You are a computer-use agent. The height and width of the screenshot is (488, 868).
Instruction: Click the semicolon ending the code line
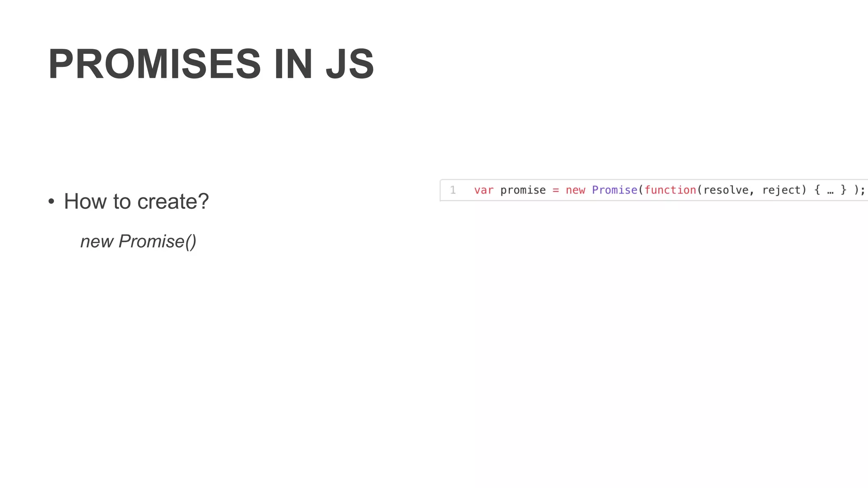863,191
